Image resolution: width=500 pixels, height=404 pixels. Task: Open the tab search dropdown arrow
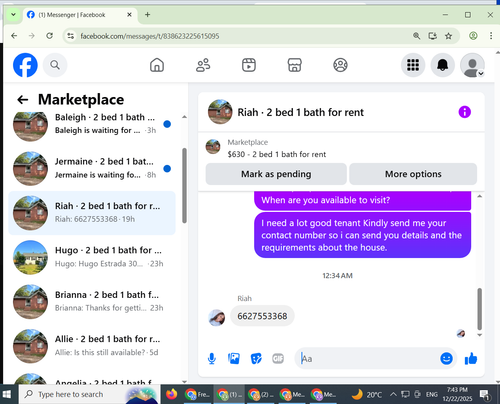[x=13, y=15]
